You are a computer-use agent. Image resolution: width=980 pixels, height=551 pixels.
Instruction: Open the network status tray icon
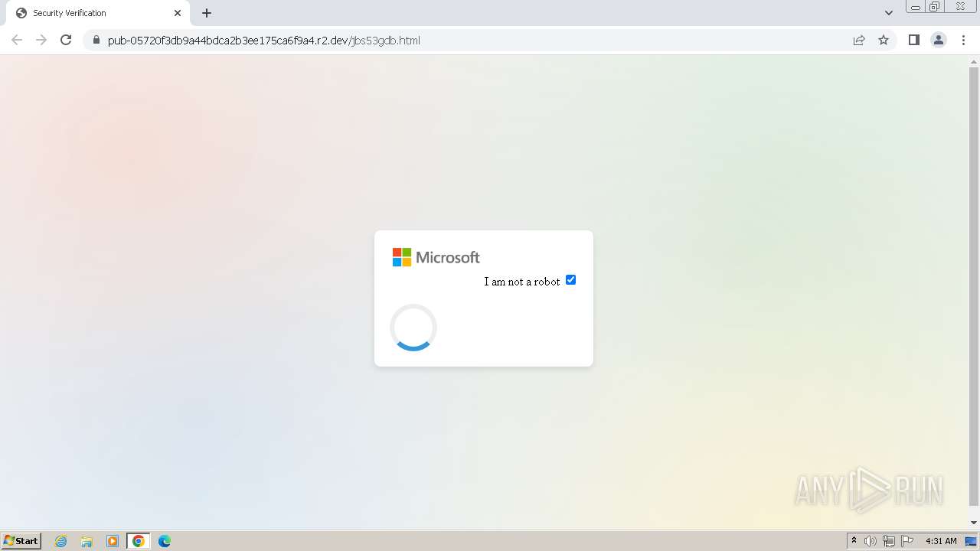889,541
